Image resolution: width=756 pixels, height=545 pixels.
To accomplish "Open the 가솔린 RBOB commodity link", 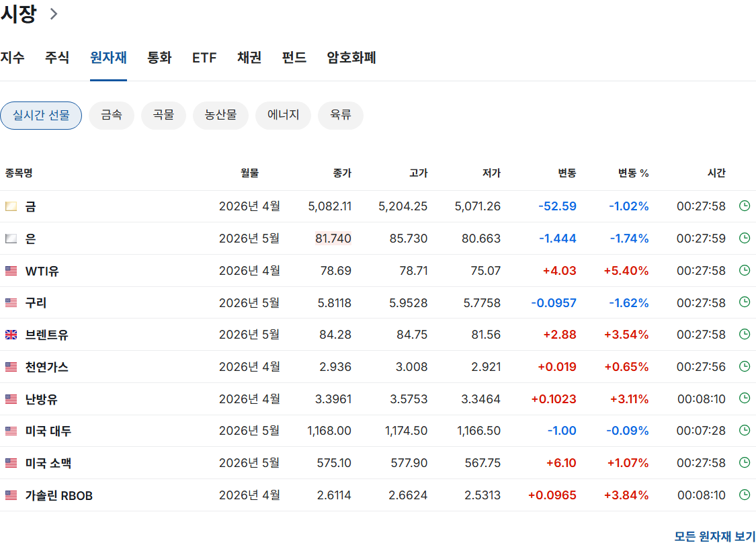I will pyautogui.click(x=59, y=495).
